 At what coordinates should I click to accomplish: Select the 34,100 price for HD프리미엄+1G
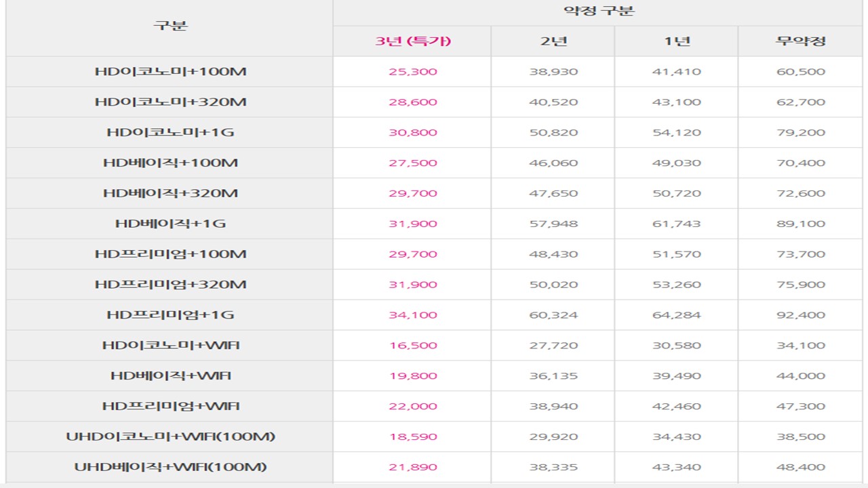413,315
